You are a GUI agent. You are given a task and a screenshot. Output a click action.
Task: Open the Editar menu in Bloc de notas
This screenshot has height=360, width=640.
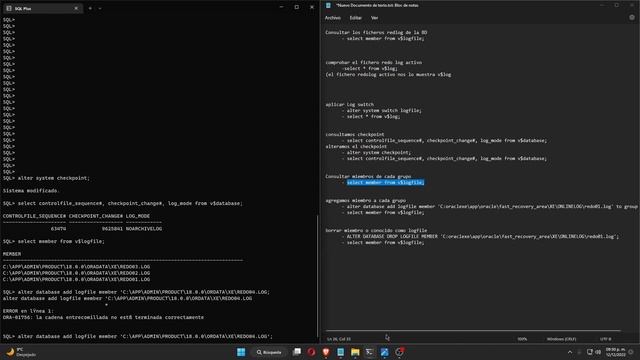tap(356, 18)
